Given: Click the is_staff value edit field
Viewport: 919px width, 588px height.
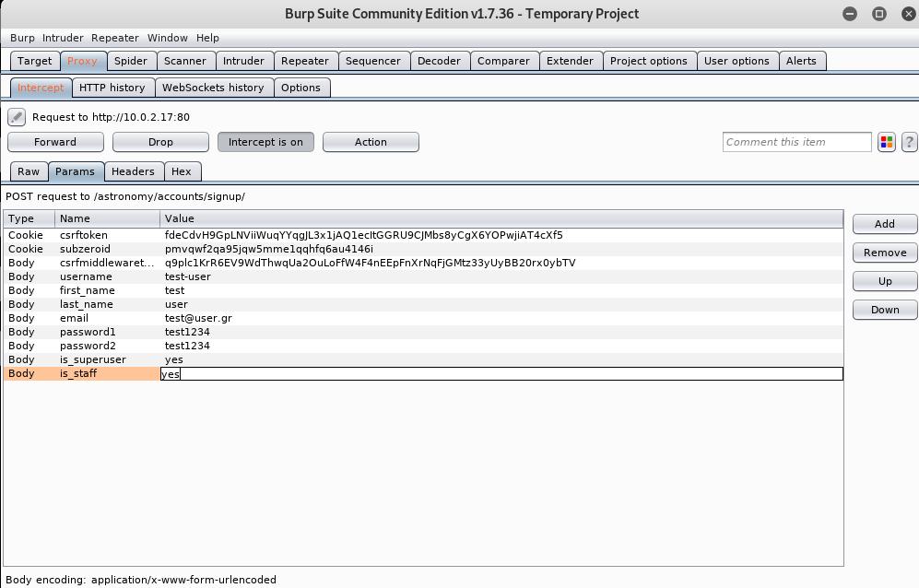Looking at the screenshot, I should coord(501,373).
